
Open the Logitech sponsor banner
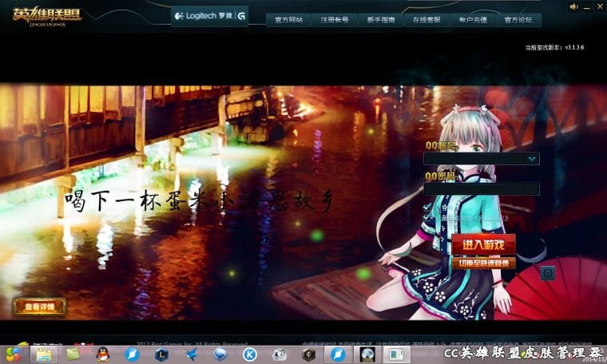coord(210,16)
